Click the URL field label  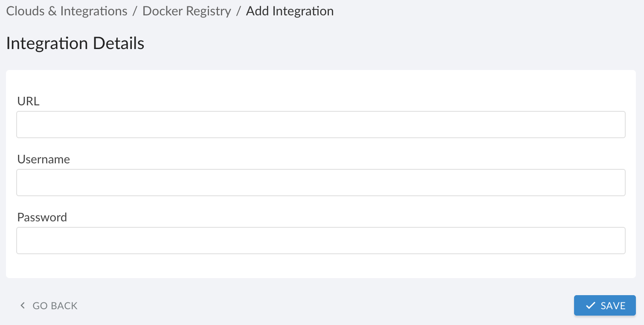coord(28,101)
